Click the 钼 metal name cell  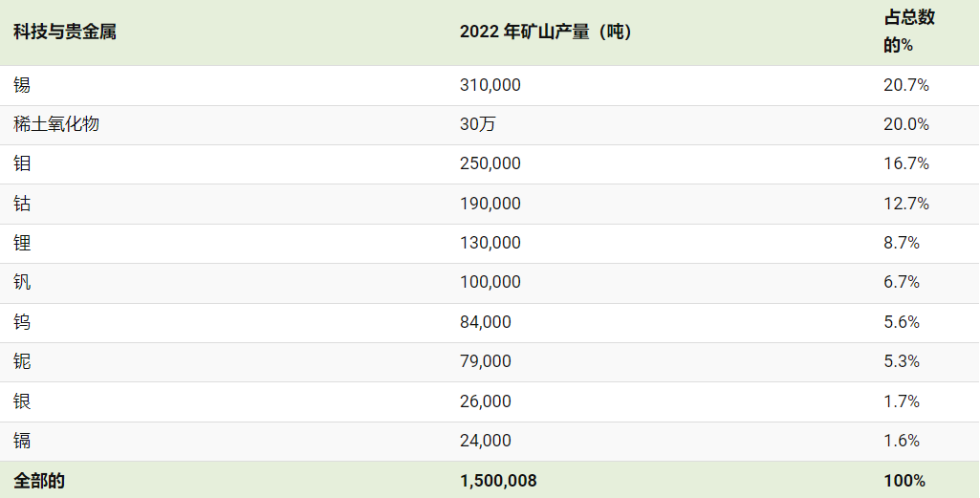click(22, 163)
